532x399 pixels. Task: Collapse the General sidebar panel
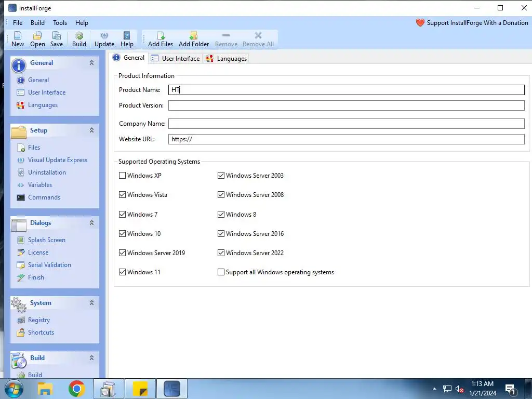tap(91, 63)
